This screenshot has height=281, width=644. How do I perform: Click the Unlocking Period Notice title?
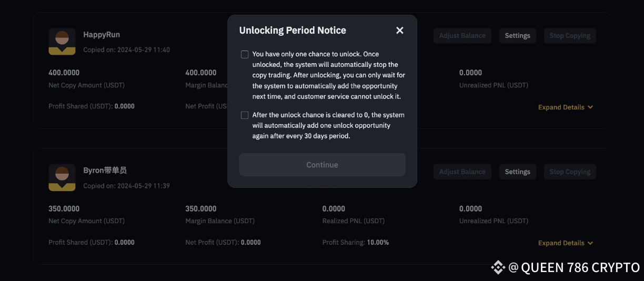point(293,31)
